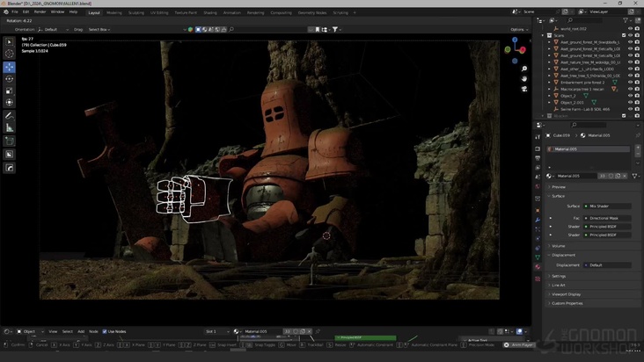Click the Options button in viewport header
Viewport: 644px width, 362px height.
(519, 30)
